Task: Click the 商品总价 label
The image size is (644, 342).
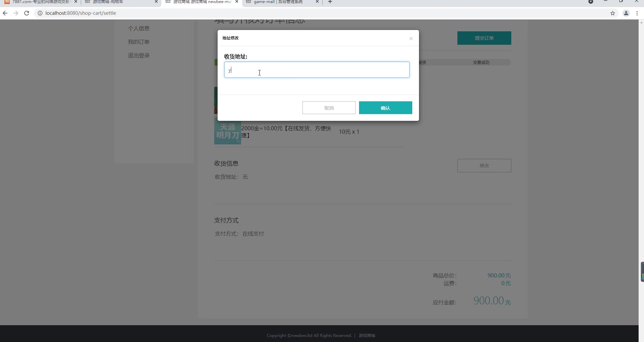Action: (x=445, y=275)
